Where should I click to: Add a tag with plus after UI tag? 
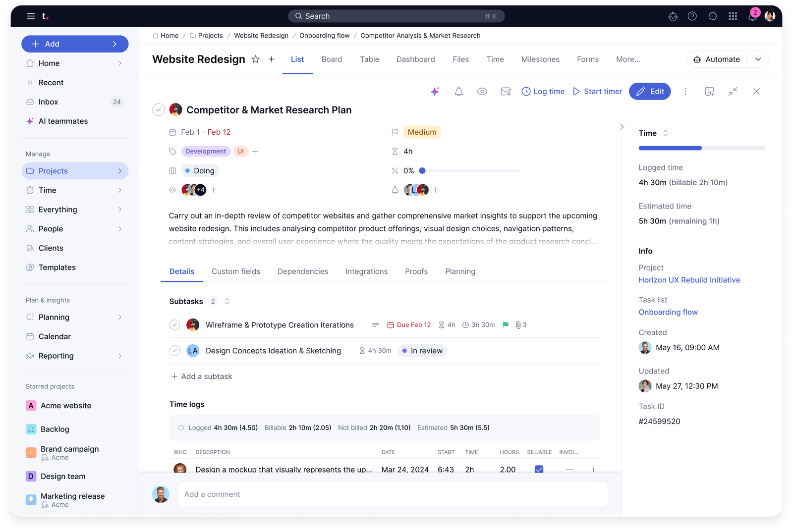(x=255, y=152)
